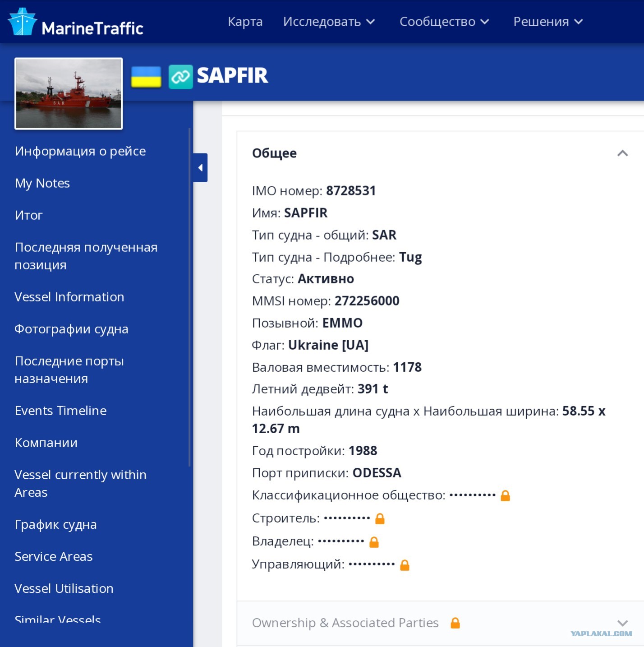This screenshot has width=644, height=647.
Task: Click the IMO number 8728531
Action: pyautogui.click(x=351, y=191)
